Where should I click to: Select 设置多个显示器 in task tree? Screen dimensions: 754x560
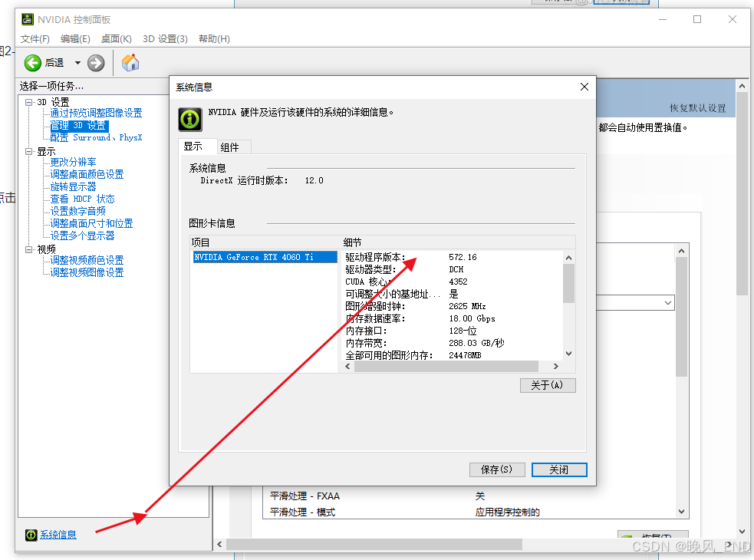pos(82,236)
